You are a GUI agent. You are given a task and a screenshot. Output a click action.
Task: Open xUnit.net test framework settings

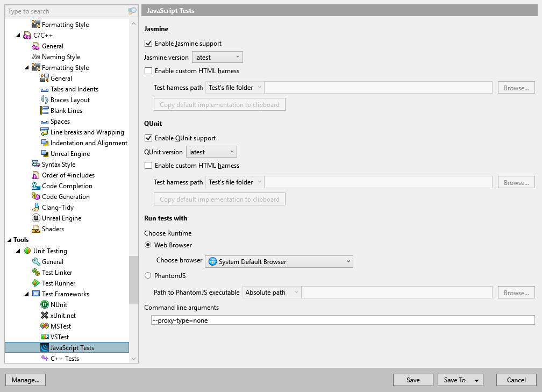click(x=44, y=315)
